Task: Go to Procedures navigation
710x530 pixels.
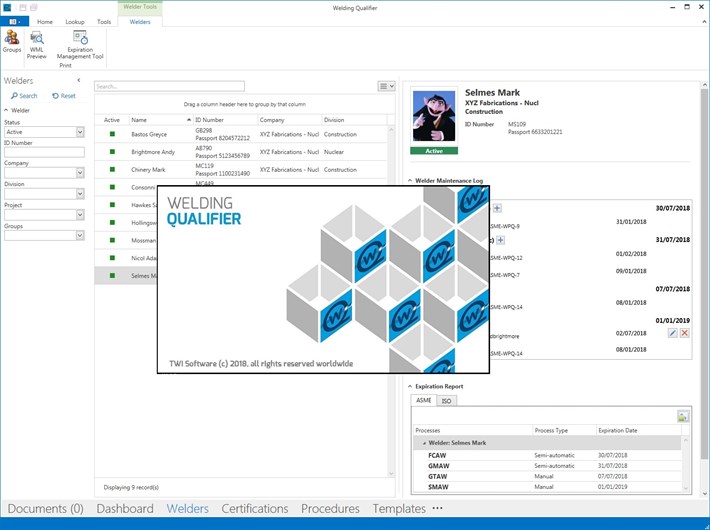Action: coord(330,508)
